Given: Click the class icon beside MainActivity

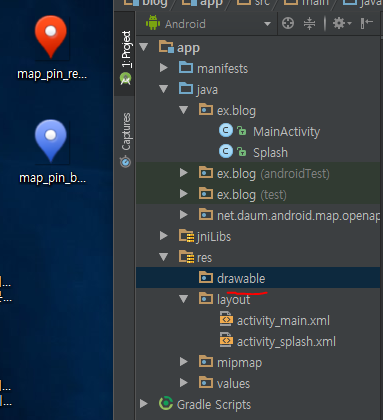Looking at the screenshot, I should (x=226, y=130).
